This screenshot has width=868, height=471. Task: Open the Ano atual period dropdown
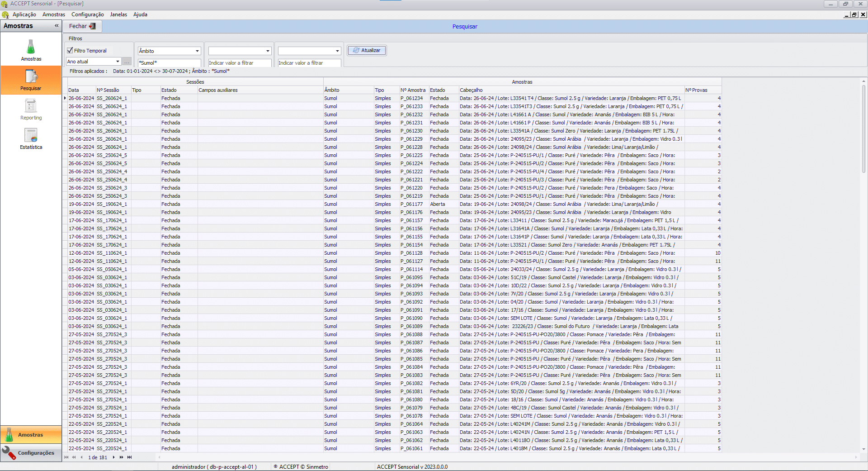[118, 62]
